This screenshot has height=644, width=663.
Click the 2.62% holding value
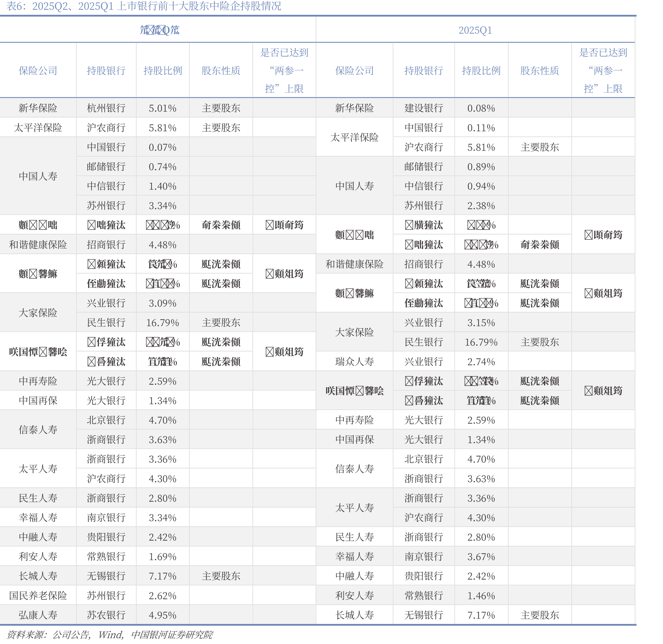pos(163,596)
